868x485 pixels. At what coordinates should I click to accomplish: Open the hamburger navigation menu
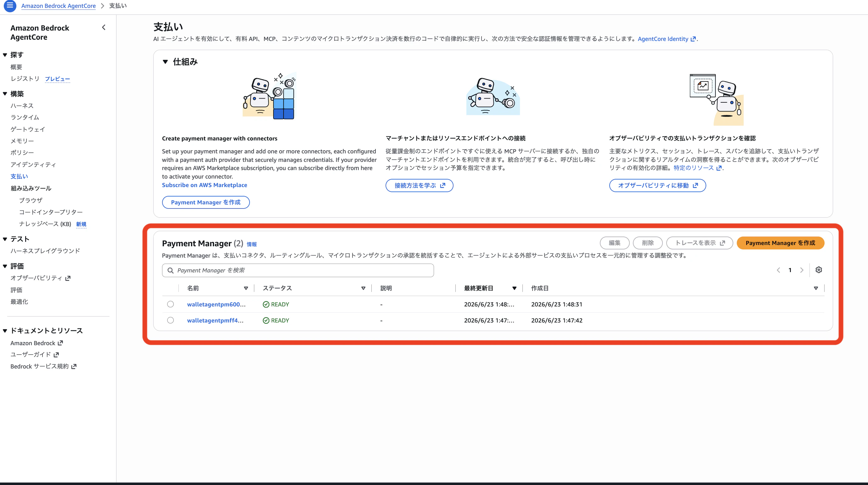point(10,5)
